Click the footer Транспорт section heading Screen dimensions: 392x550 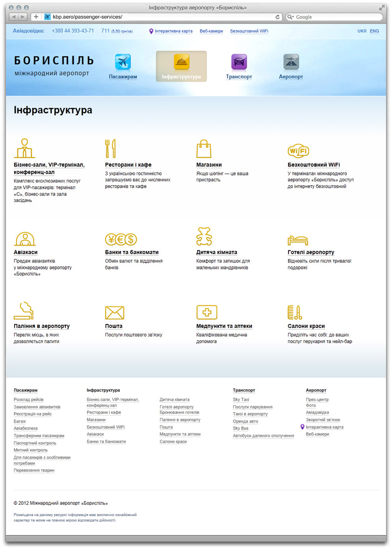tap(244, 390)
